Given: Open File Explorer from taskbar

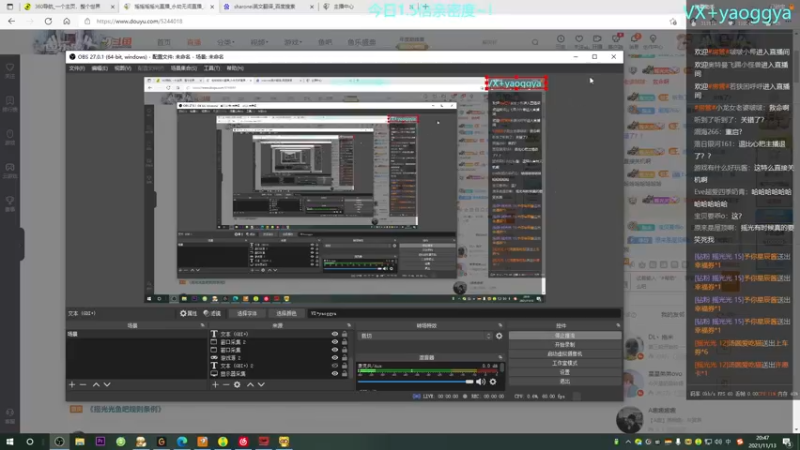Looking at the screenshot, I should coord(80,441).
